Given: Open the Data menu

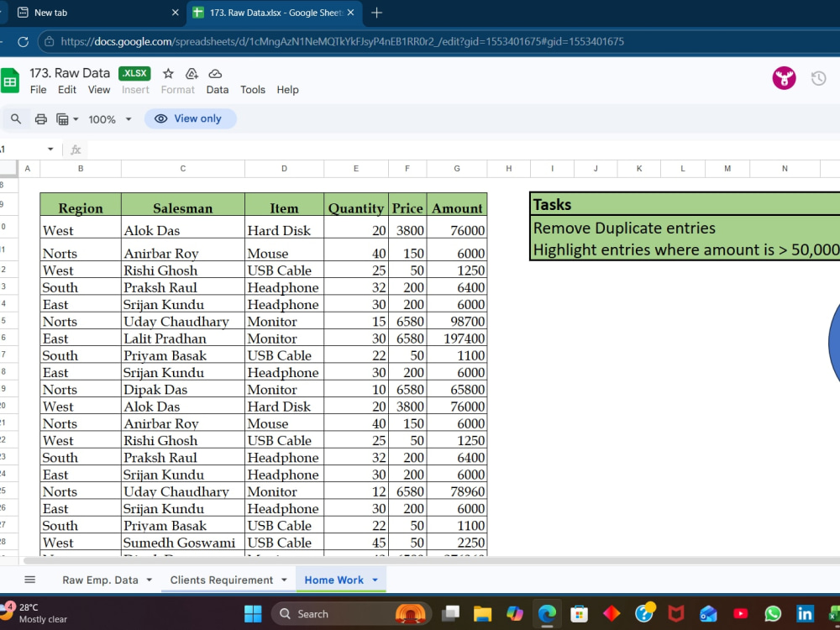Looking at the screenshot, I should [x=218, y=90].
